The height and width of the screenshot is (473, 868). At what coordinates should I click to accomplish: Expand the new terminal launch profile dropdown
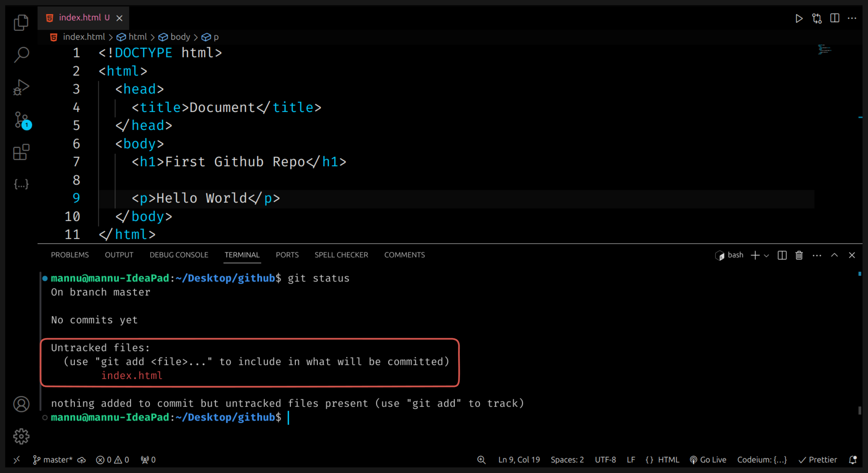[x=767, y=255]
